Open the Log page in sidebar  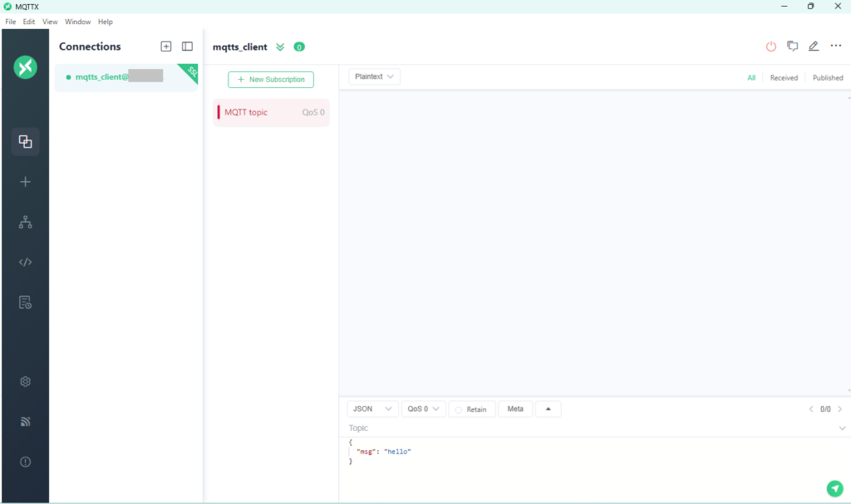click(25, 302)
